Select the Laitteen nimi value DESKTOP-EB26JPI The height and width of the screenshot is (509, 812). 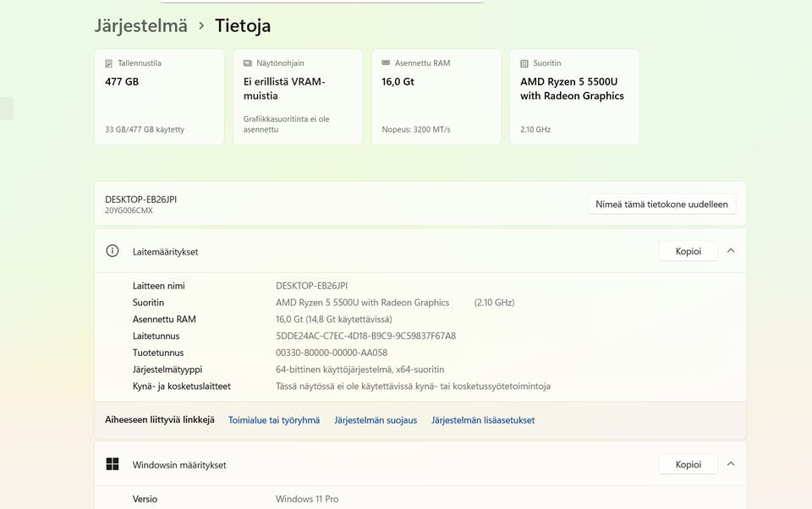[x=312, y=286]
